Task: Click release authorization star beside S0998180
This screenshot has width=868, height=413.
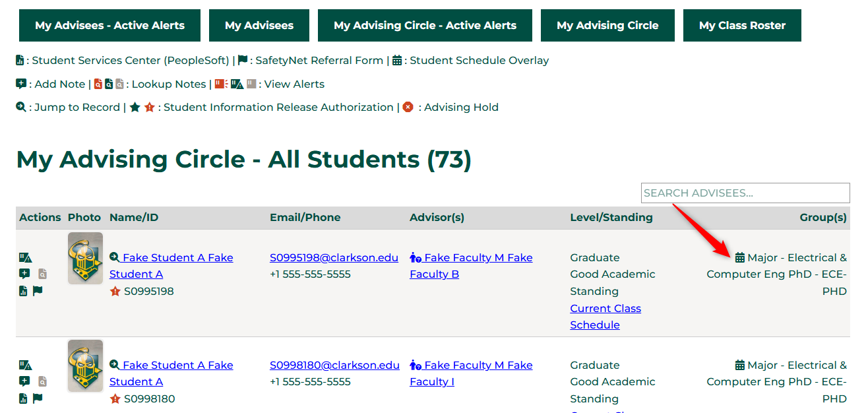Action: pos(115,399)
